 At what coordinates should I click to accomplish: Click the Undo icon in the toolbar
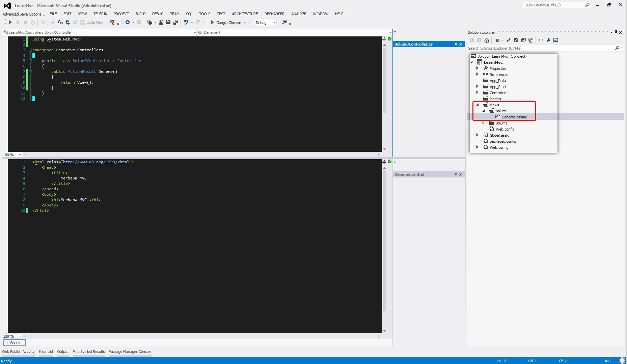(187, 22)
